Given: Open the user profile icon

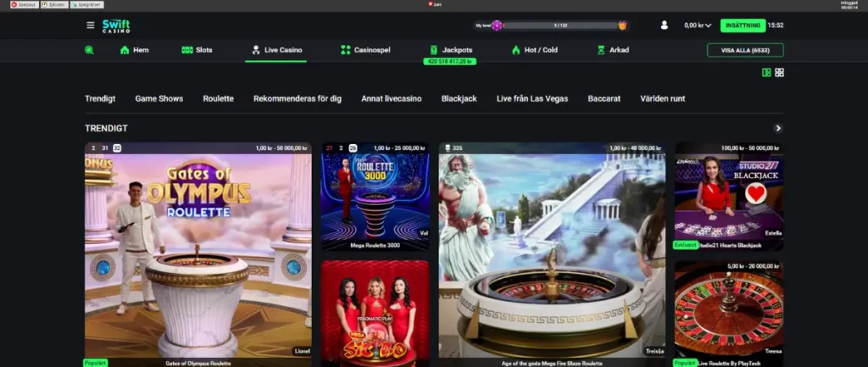Looking at the screenshot, I should click(665, 25).
